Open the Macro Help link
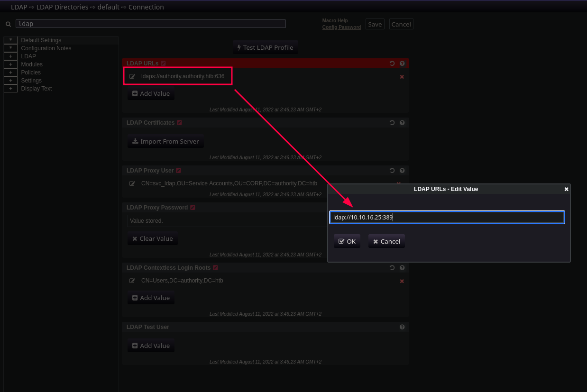This screenshot has height=392, width=587. click(x=335, y=20)
